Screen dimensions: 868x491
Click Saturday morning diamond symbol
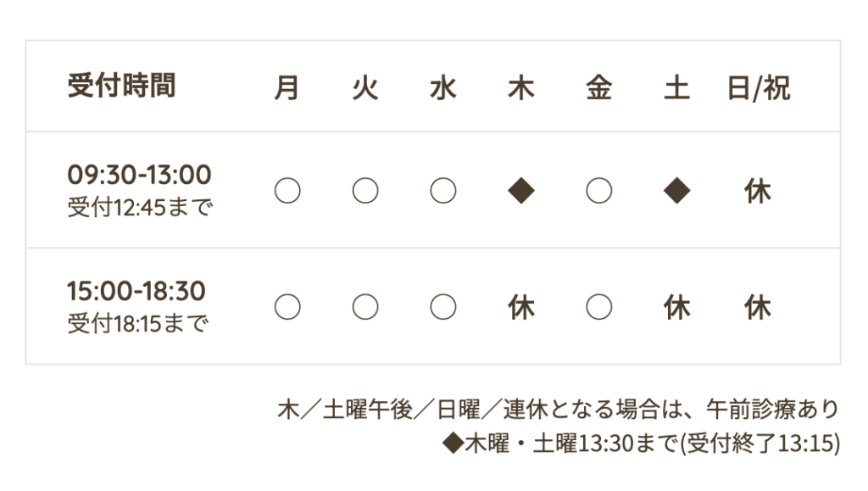point(676,192)
